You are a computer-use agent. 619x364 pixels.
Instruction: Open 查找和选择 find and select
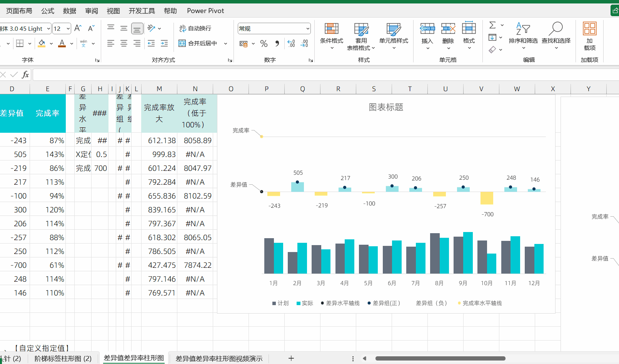tap(556, 36)
